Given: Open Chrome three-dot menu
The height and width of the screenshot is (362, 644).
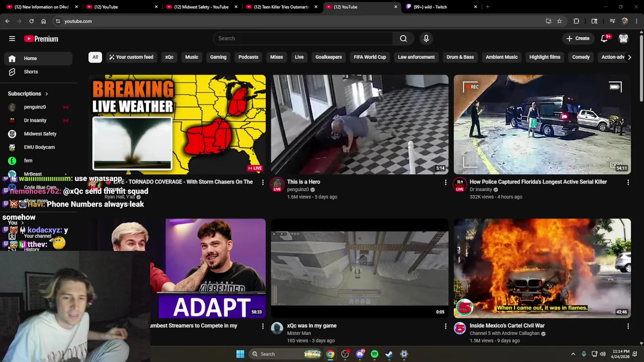Looking at the screenshot, I should pyautogui.click(x=637, y=21).
